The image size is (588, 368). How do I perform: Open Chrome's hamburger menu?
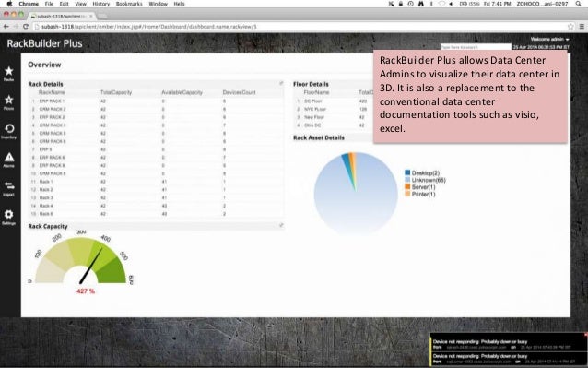[582, 27]
